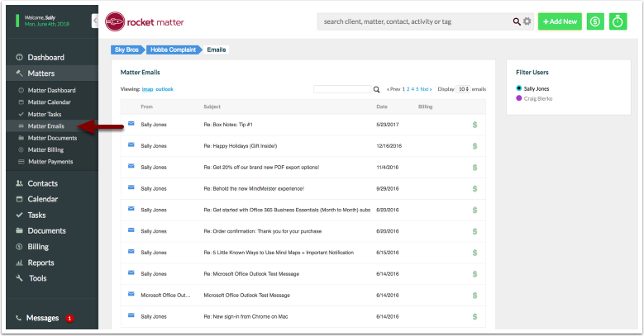Go to next emails page

click(426, 89)
